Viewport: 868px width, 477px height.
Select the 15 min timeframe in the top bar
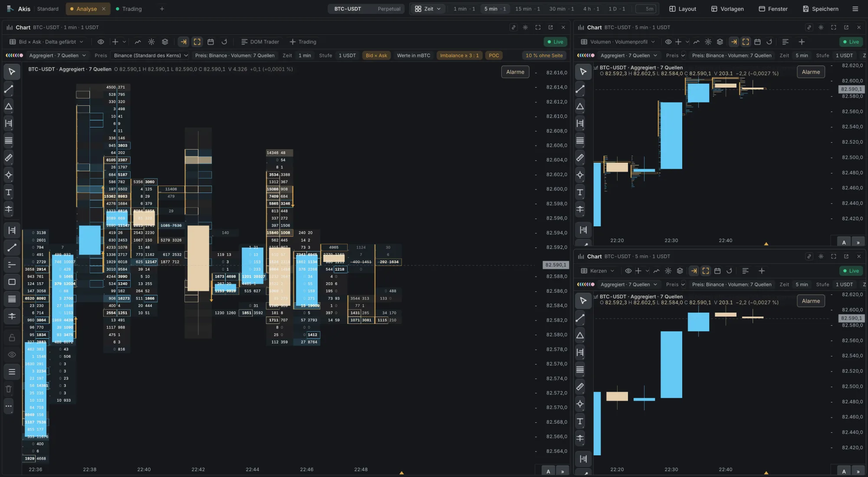(527, 9)
